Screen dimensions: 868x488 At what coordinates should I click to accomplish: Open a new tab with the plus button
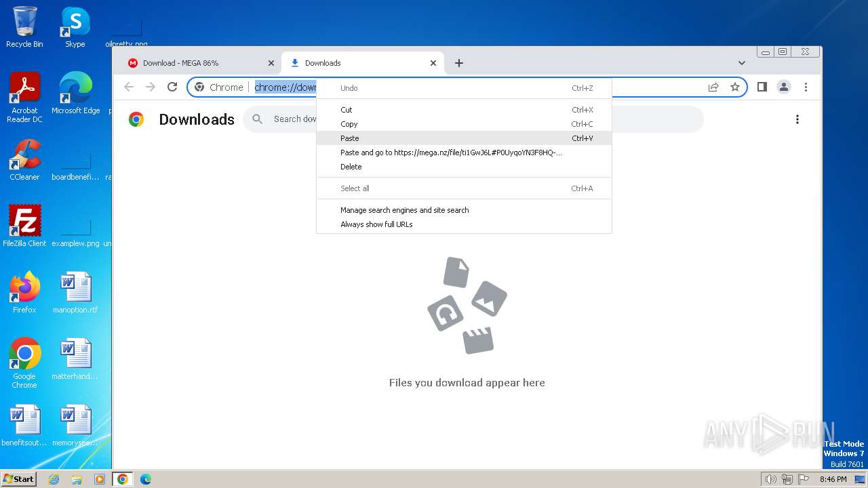[x=459, y=63]
